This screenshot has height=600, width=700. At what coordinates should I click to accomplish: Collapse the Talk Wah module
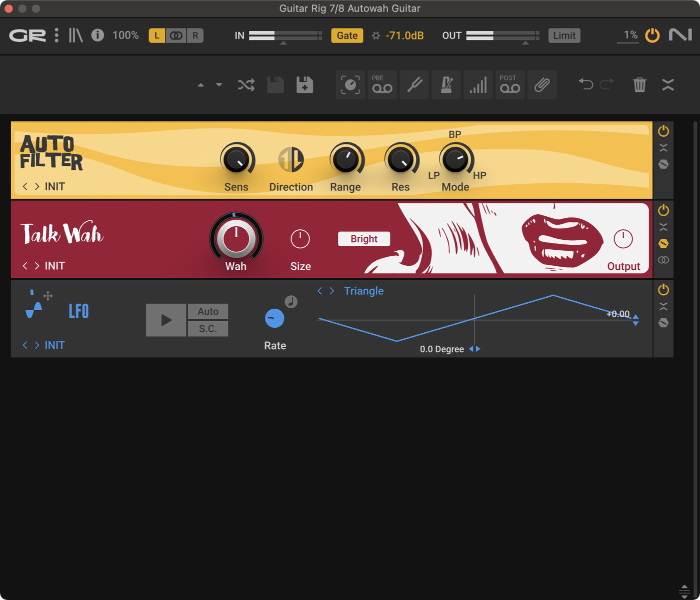click(663, 227)
